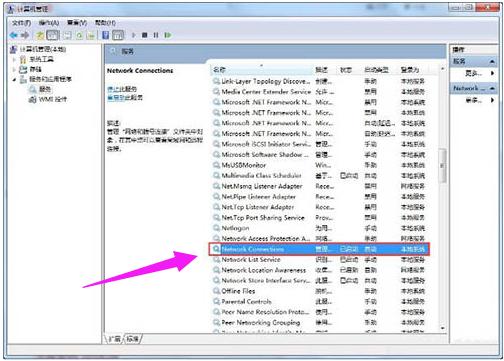
Task: Click the blue Help book toolbar icon
Action: pos(106,35)
